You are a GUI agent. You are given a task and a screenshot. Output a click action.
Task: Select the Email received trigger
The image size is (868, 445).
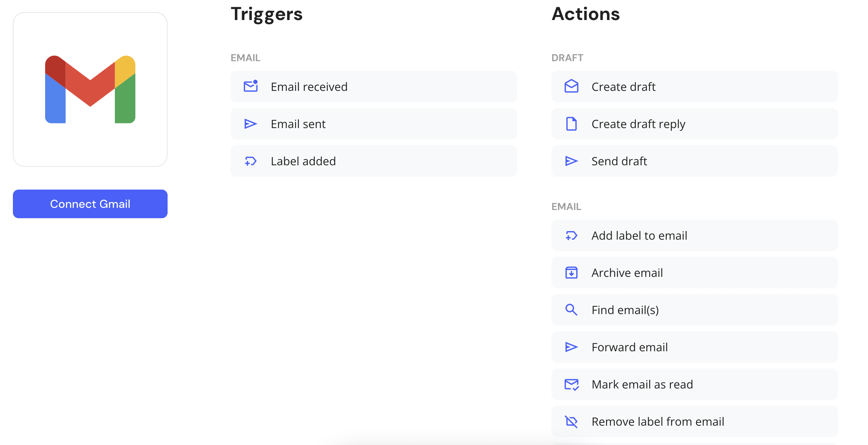(x=373, y=87)
